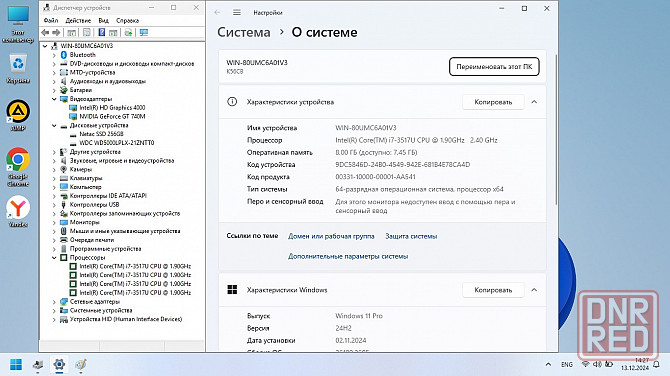Image resolution: width=670 pixels, height=376 pixels.
Task: Go back with the Settings back arrow
Action: [x=217, y=12]
